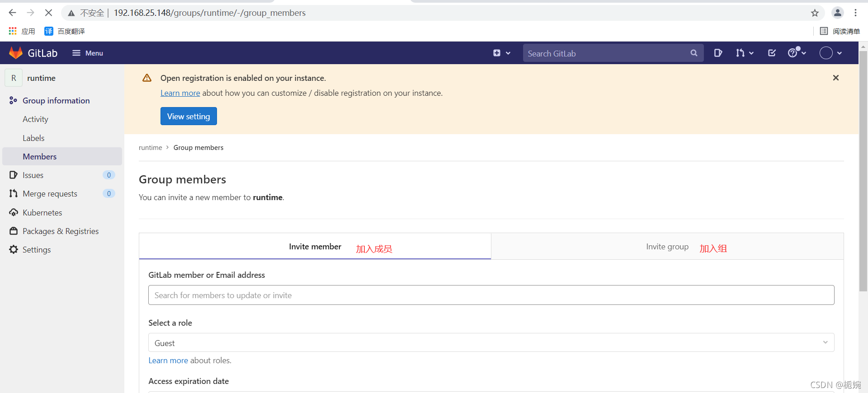Open the reading list button
Image resolution: width=868 pixels, height=393 pixels.
point(840,31)
